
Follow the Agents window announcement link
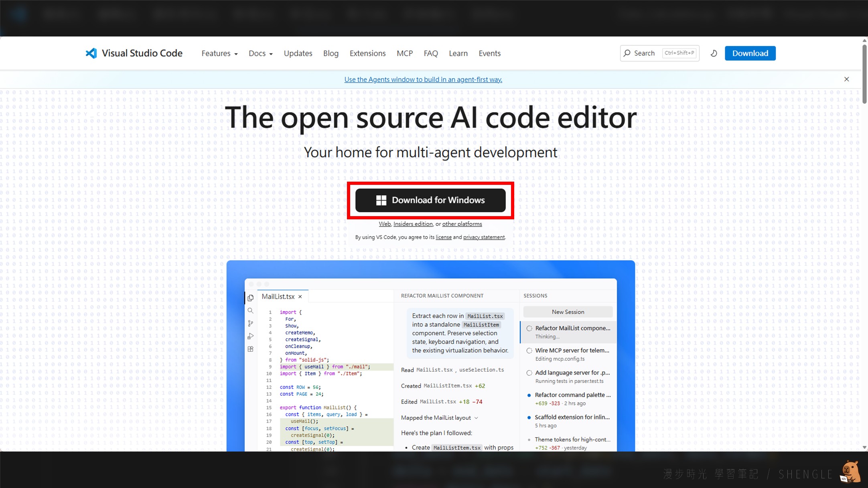point(423,79)
